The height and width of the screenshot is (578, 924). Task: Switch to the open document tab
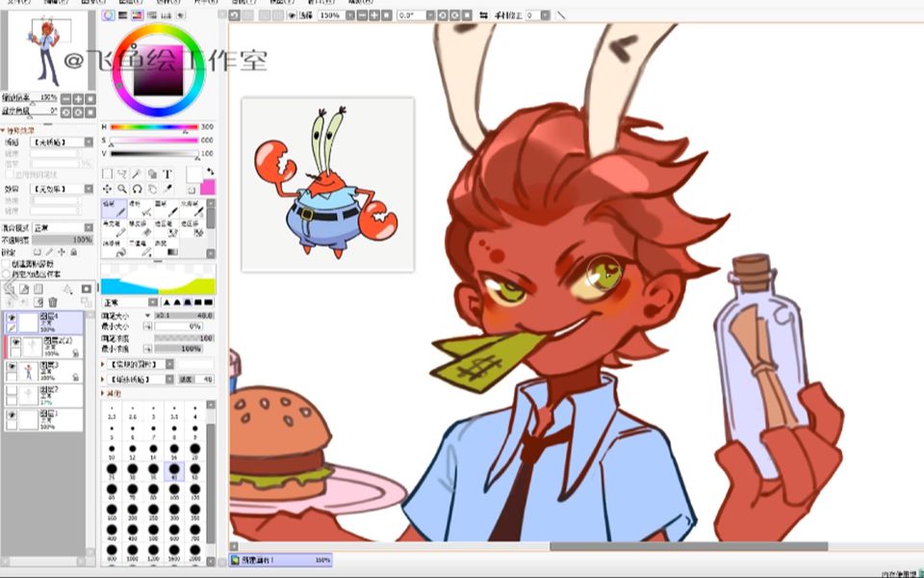280,560
